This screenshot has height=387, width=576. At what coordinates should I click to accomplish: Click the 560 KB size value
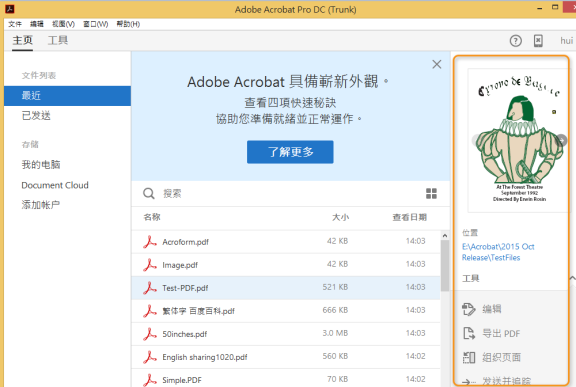pyautogui.click(x=335, y=356)
